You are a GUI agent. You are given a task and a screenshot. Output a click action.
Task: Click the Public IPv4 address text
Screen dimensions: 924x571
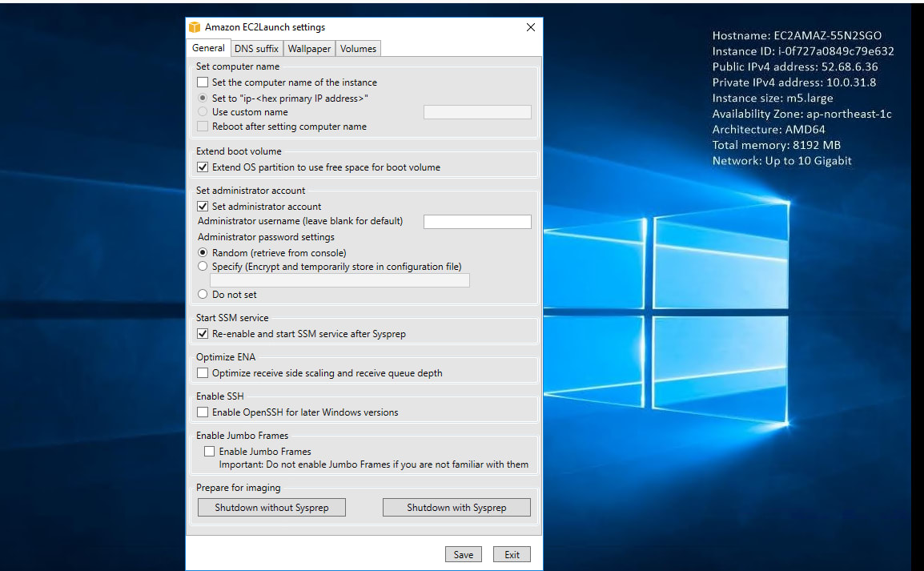[795, 66]
